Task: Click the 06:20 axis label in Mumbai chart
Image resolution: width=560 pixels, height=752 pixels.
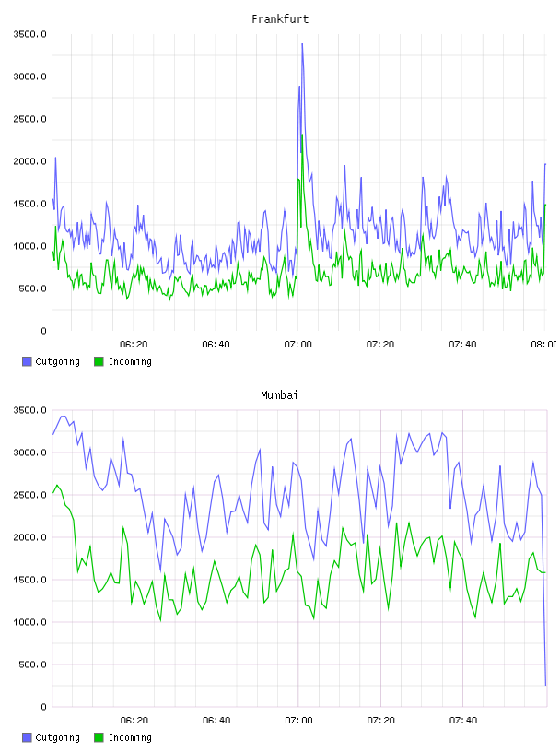Action: click(x=134, y=721)
